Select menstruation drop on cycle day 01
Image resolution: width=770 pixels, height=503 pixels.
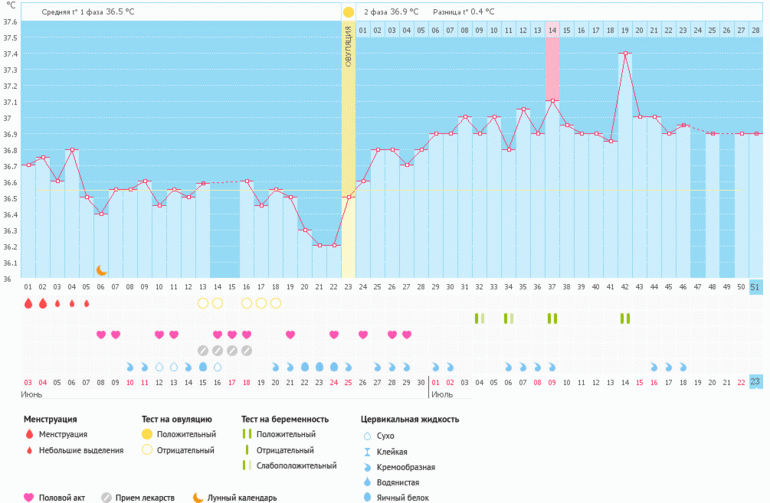point(28,303)
